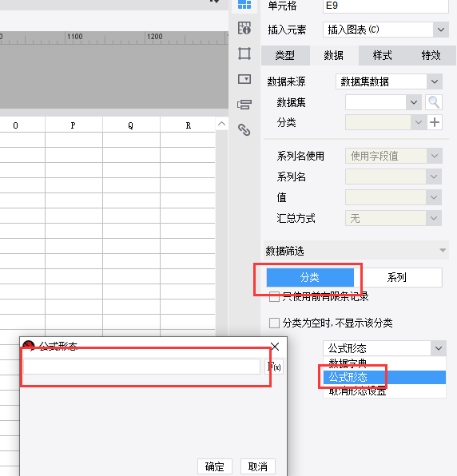Image resolution: width=457 pixels, height=476 pixels.
Task: Switch to the 样式 tab
Action: [x=383, y=56]
